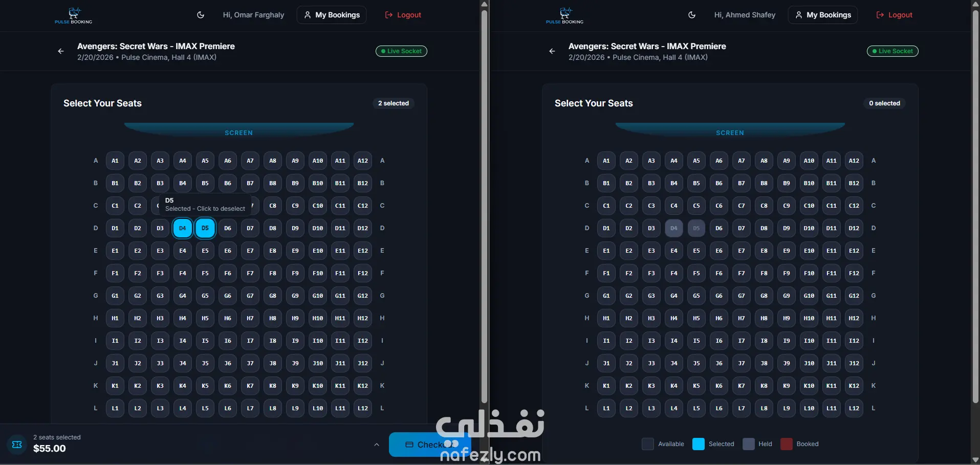Image resolution: width=980 pixels, height=465 pixels.
Task: Select seat A1 in Omar's seat map
Action: pyautogui.click(x=115, y=161)
